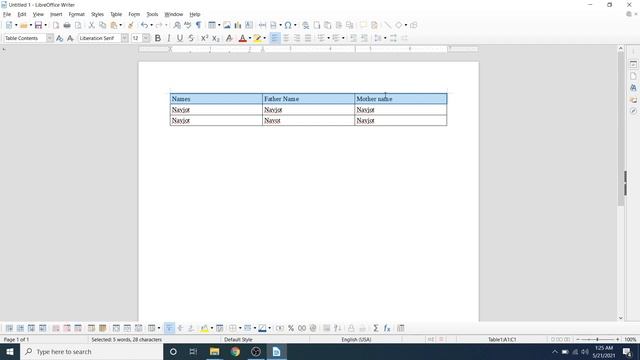Toggle Bold formatting
Image resolution: width=640 pixels, height=360 pixels.
[158, 38]
